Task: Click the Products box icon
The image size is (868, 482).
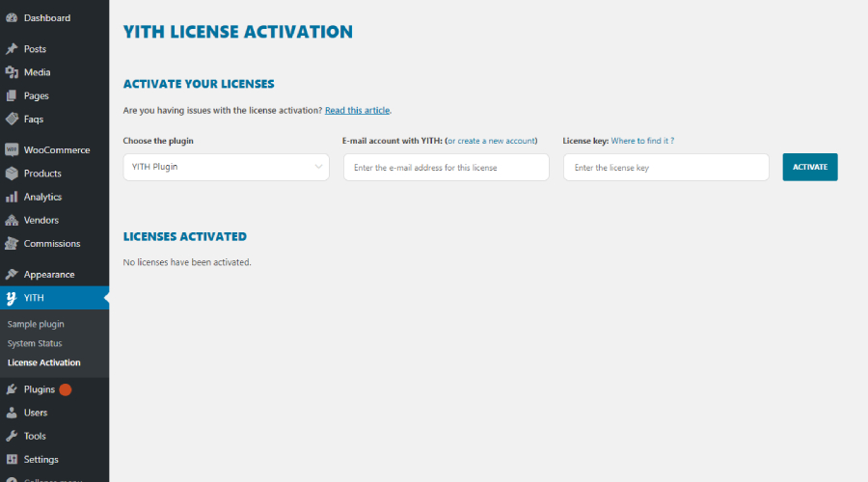Action: point(12,174)
